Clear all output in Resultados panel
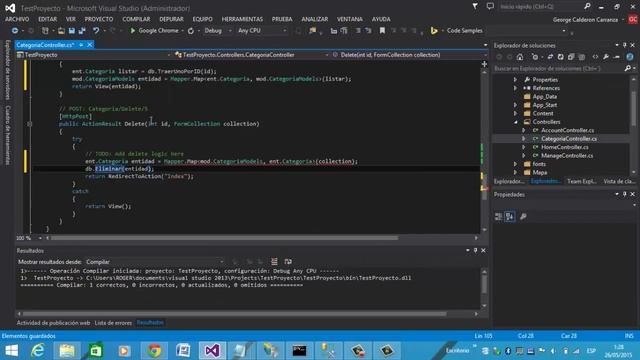This screenshot has height=360, width=640. tap(274, 262)
